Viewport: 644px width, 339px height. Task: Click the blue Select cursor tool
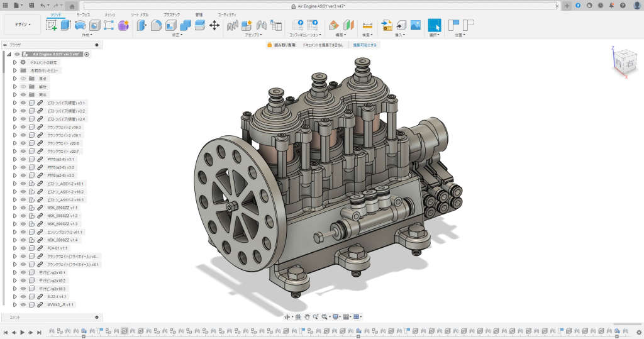point(434,25)
